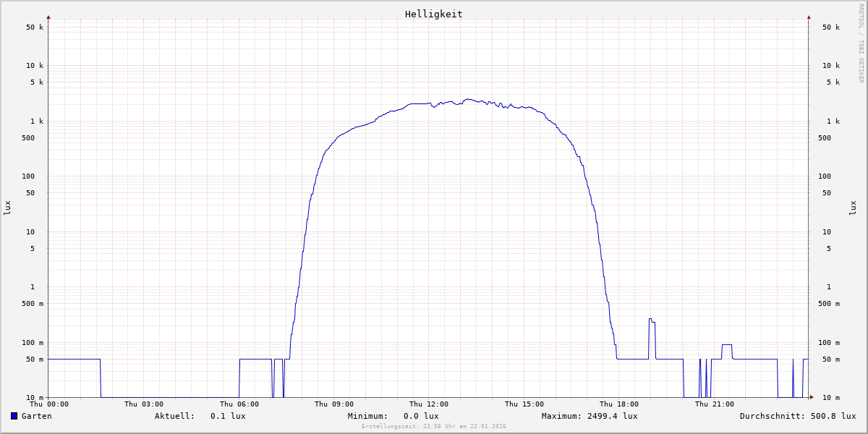Click the 50 k label on left axis
This screenshot has height=434, width=868.
tap(35, 27)
